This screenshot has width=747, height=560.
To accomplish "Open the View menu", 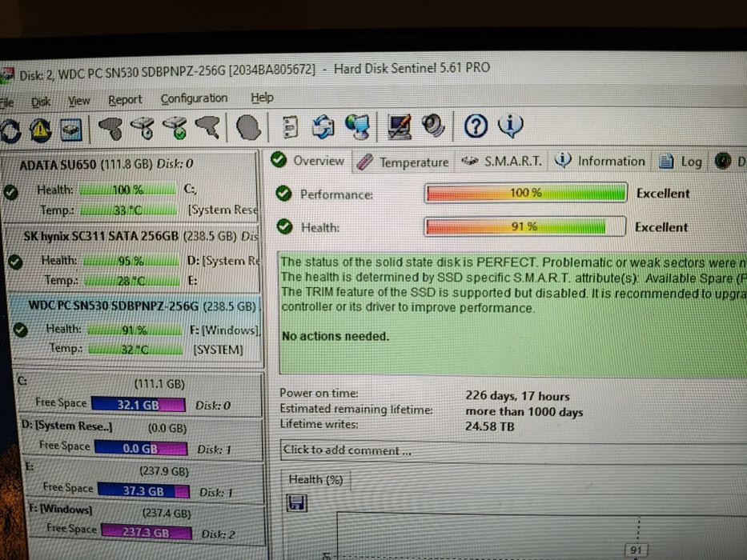I will pos(79,101).
